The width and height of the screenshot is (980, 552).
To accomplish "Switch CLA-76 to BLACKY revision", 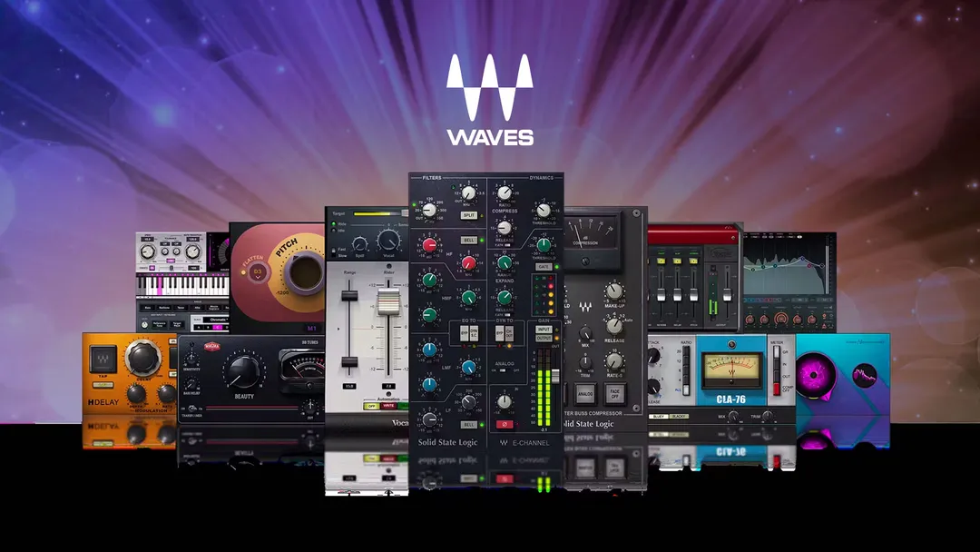I will point(680,416).
